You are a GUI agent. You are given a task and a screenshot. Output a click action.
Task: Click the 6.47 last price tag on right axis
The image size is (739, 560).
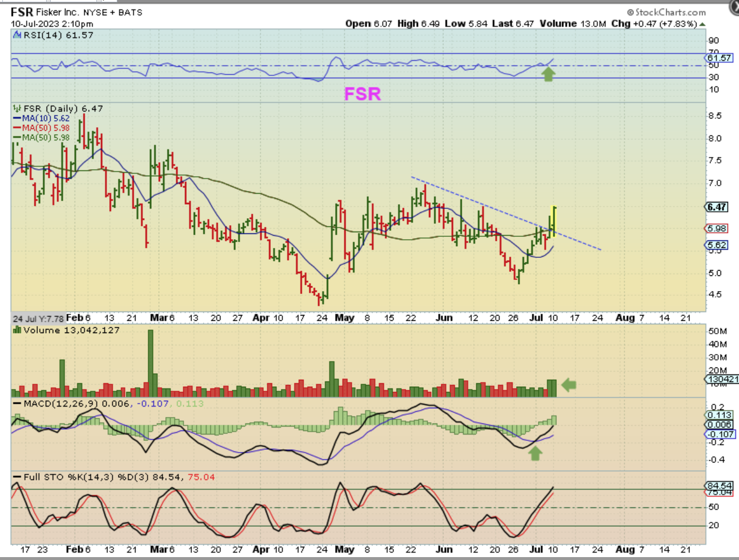[717, 207]
